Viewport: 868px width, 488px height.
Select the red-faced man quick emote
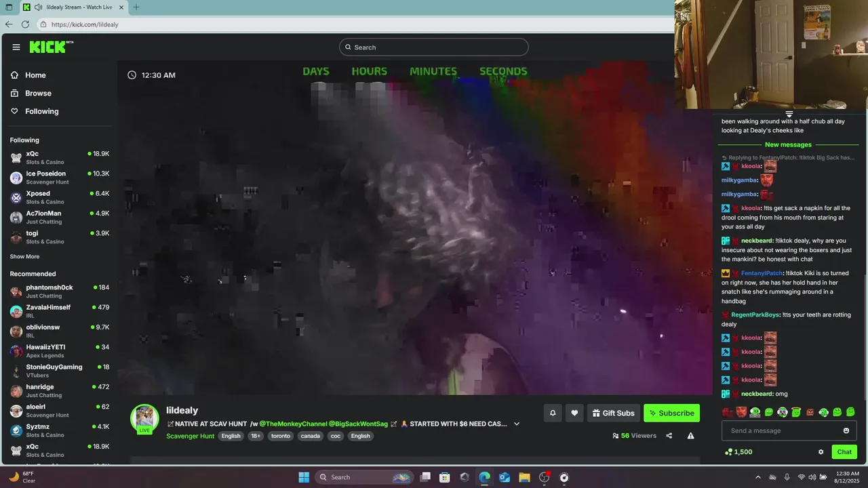coord(742,412)
